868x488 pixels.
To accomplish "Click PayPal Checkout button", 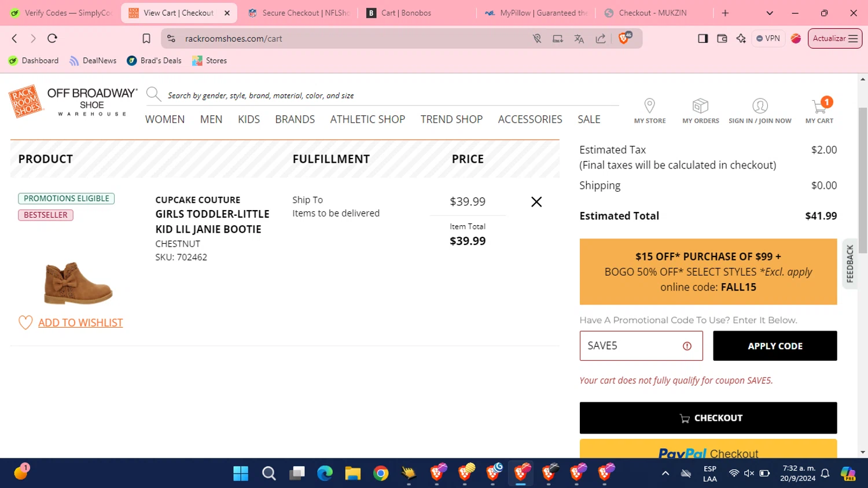I will 708,449.
